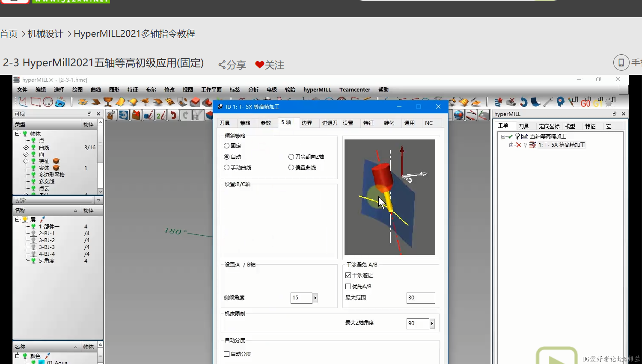Viewport: 642px width, 364px height.
Task: Enable the 优先A/B checkbox
Action: [x=348, y=287]
